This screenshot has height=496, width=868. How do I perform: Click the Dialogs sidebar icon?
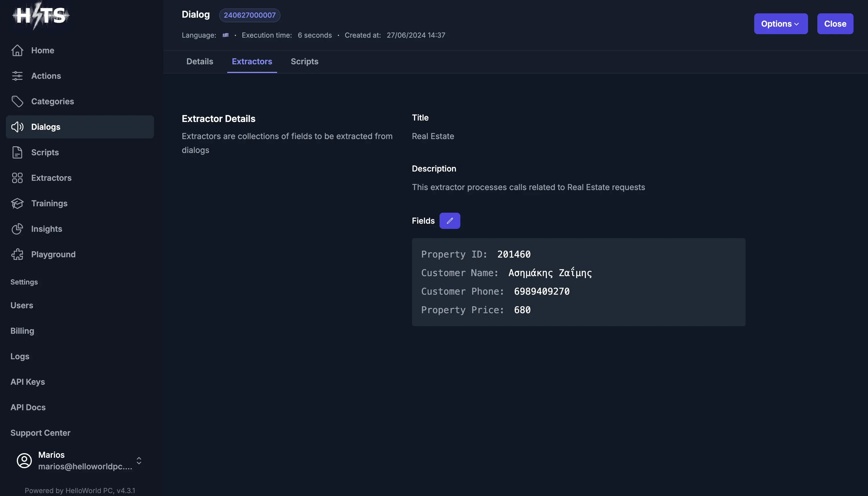pyautogui.click(x=17, y=127)
